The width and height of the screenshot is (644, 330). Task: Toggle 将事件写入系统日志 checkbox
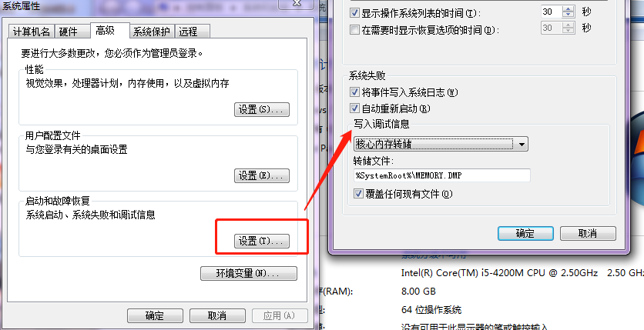(354, 92)
